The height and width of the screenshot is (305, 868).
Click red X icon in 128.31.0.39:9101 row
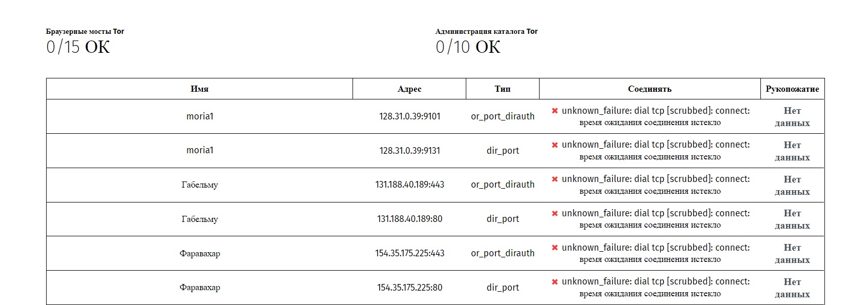point(554,111)
